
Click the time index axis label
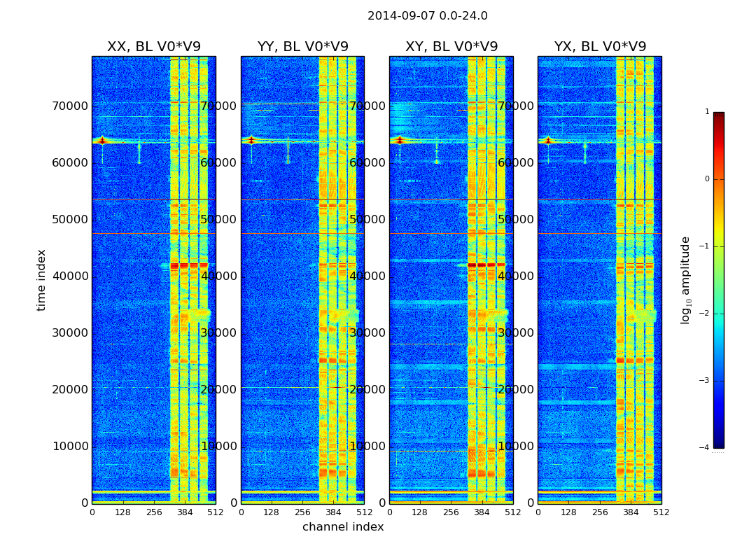click(41, 280)
